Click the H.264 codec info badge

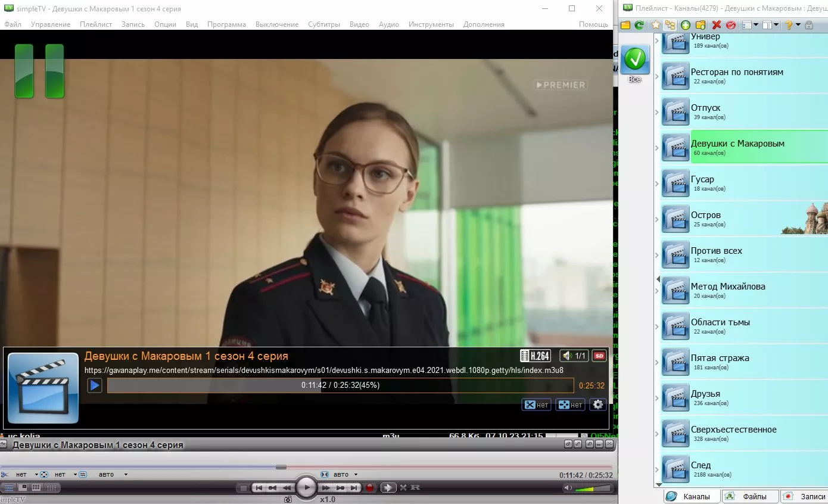(x=535, y=356)
